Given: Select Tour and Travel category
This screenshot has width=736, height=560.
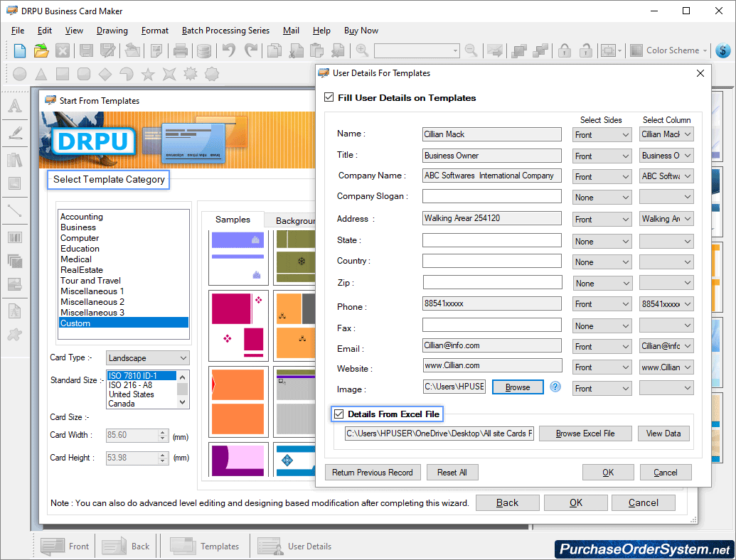Looking at the screenshot, I should pos(90,281).
